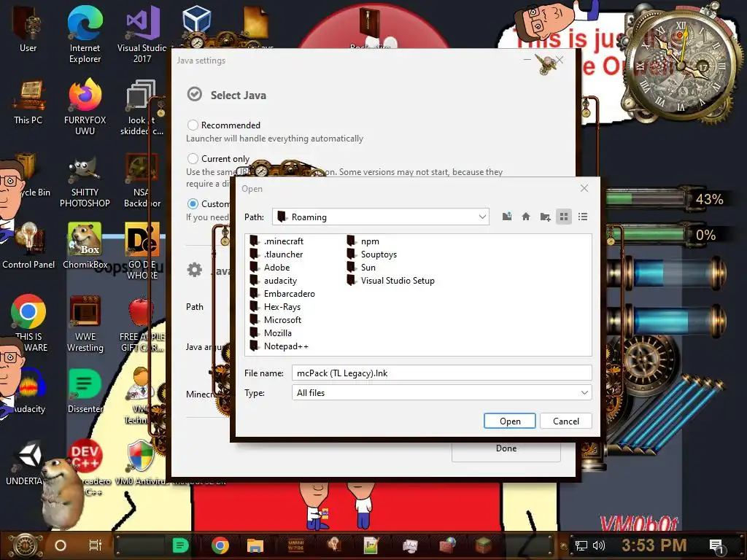Open the Minecraft block taskbar icon
The height and width of the screenshot is (560, 747).
coord(483,545)
